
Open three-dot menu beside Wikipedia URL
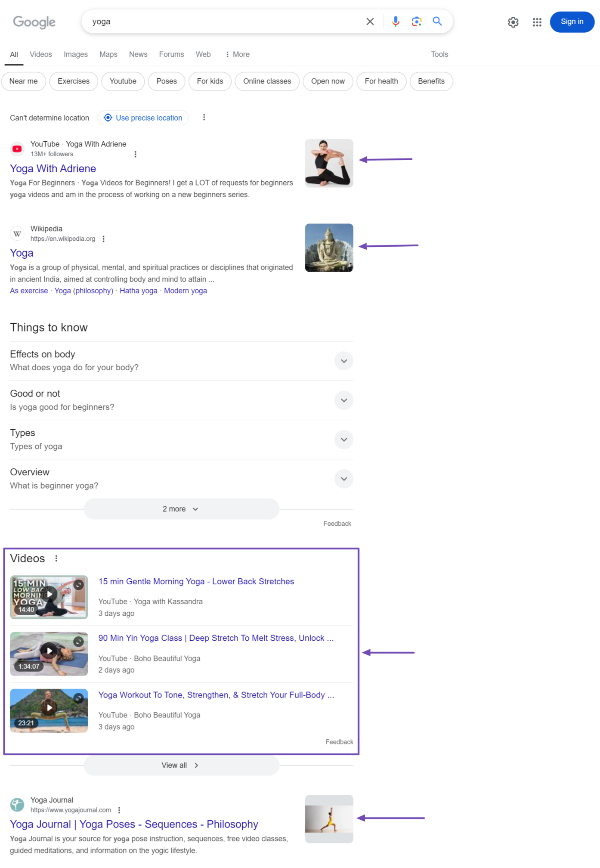click(x=103, y=239)
